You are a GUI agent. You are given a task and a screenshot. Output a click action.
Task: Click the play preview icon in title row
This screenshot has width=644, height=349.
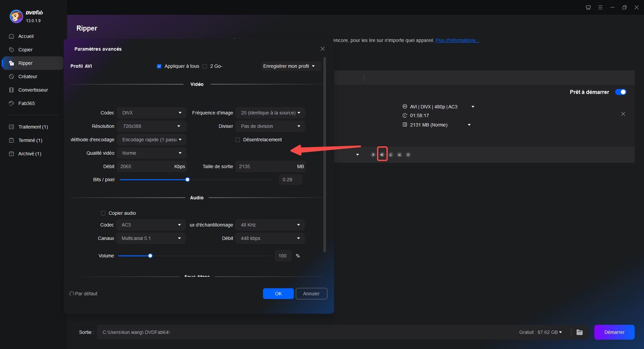[373, 155]
